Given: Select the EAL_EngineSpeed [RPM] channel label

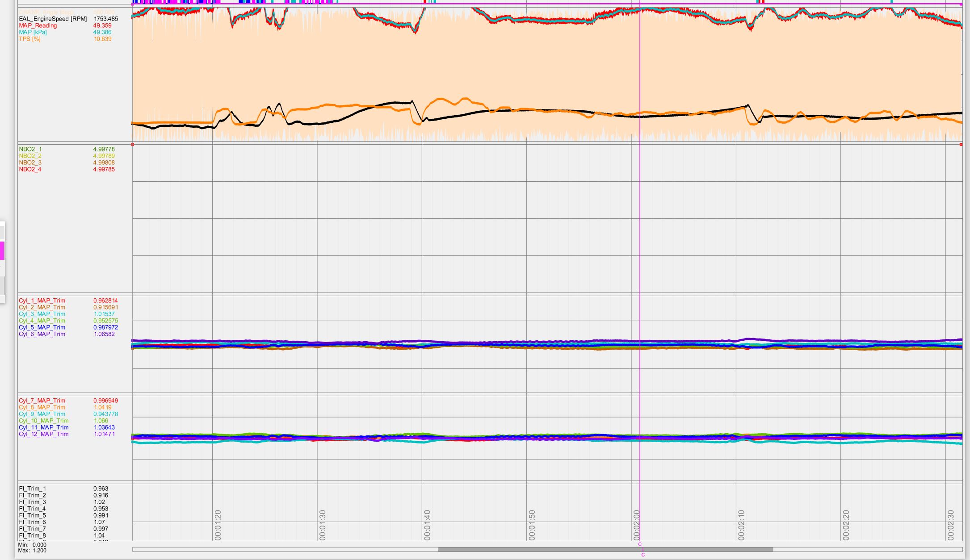Looking at the screenshot, I should tap(53, 19).
